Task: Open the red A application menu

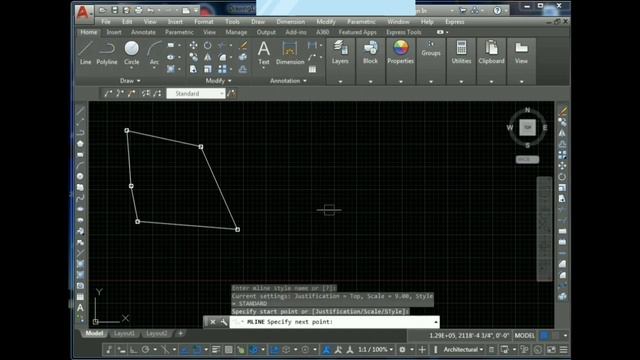Action: tap(83, 13)
